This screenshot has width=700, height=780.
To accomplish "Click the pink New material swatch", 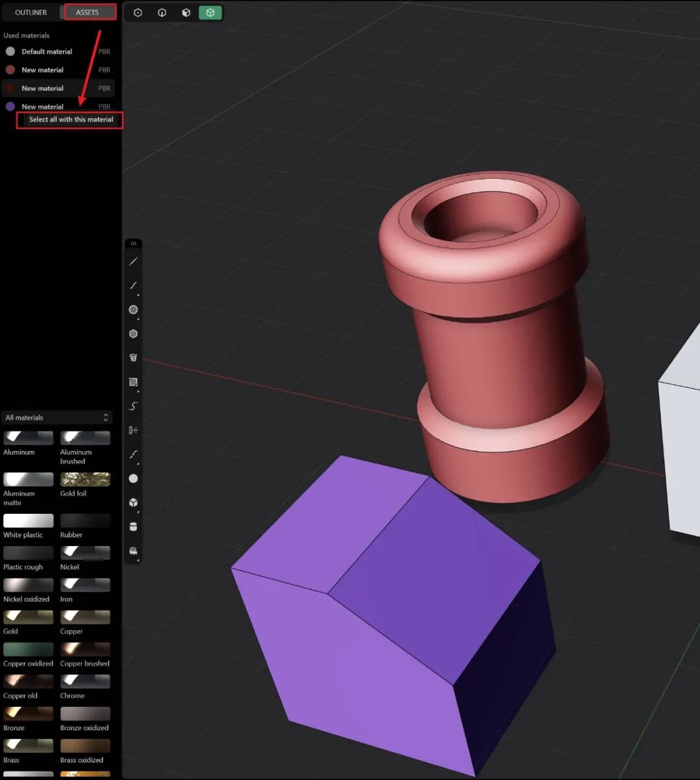I will (10, 69).
